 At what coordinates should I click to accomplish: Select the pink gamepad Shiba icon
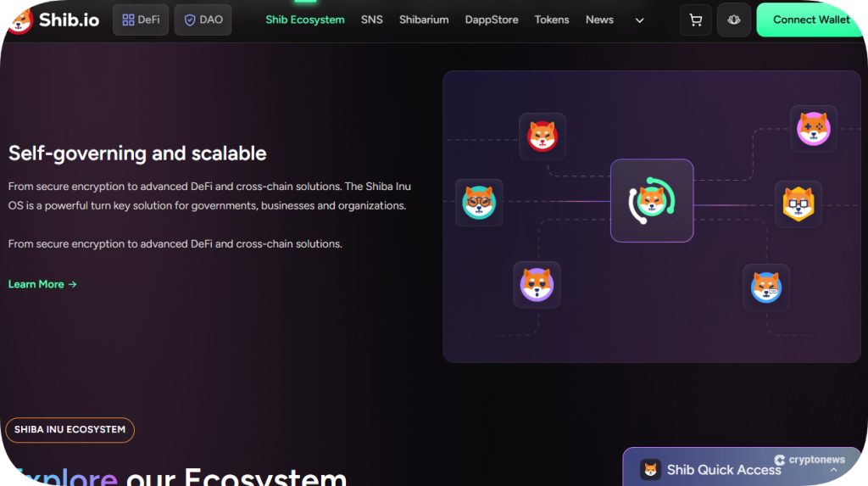pos(814,129)
